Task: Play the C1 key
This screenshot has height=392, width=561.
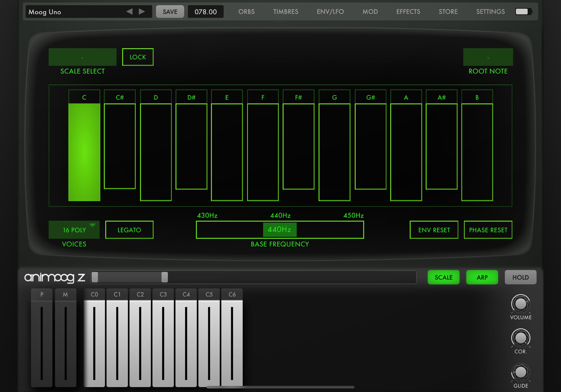Action: coord(117,343)
